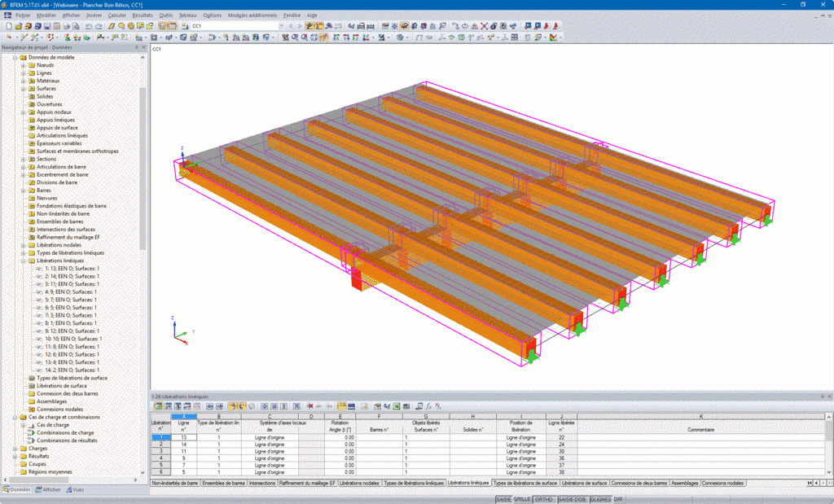Expand the Sections tree node

24,159
